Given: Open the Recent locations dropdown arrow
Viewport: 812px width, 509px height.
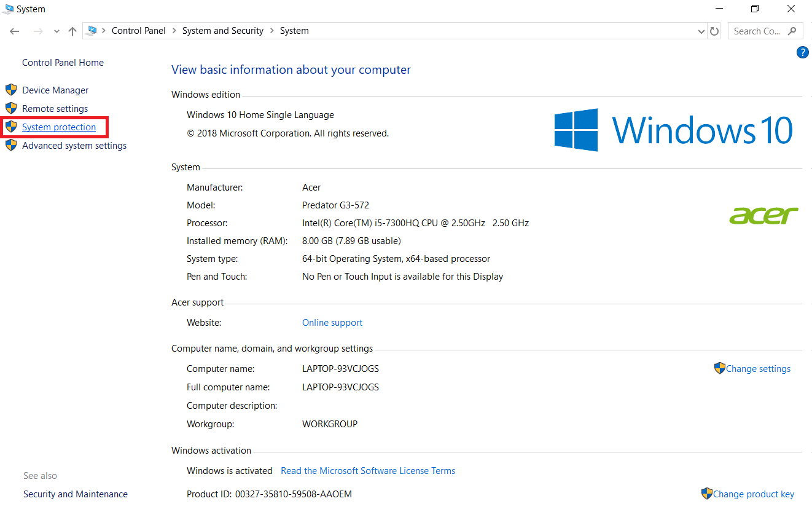Looking at the screenshot, I should pos(57,31).
